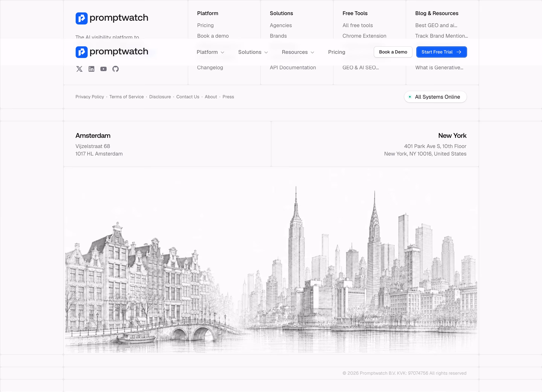Open the Contact Us link

(188, 97)
